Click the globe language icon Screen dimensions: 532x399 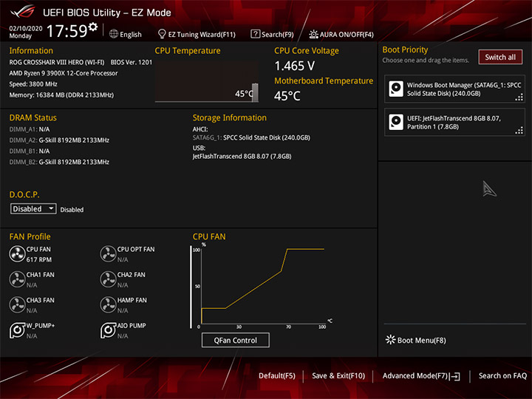(114, 34)
